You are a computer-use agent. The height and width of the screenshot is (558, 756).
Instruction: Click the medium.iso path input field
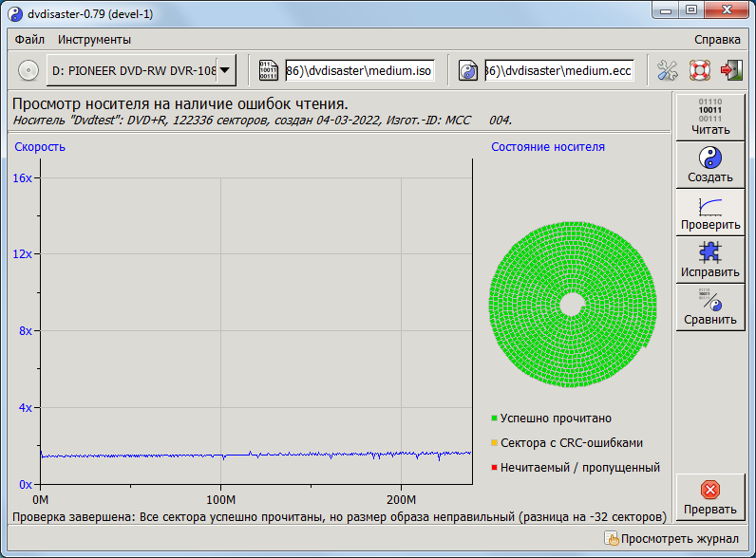tap(359, 70)
